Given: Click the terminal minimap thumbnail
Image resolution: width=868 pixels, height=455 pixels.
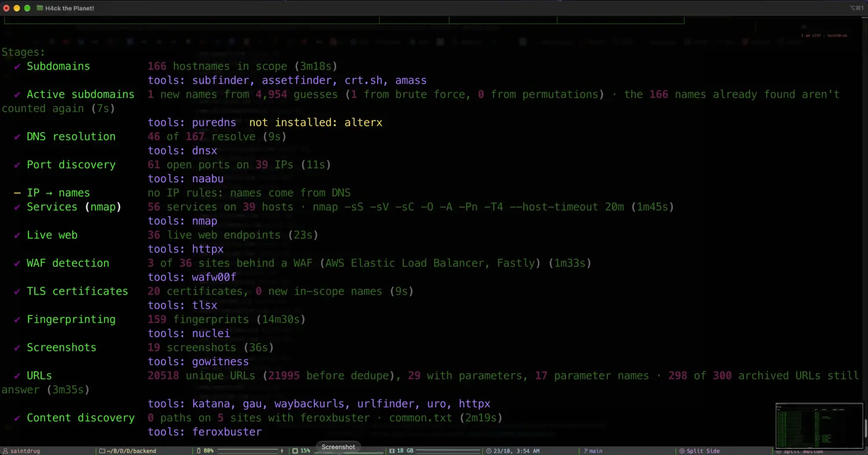Looking at the screenshot, I should 818,425.
